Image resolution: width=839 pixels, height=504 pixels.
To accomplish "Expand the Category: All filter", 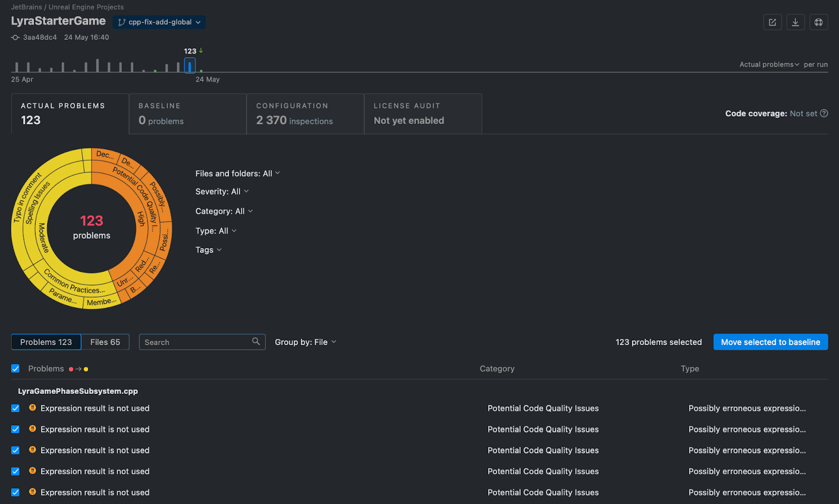I will coord(224,211).
